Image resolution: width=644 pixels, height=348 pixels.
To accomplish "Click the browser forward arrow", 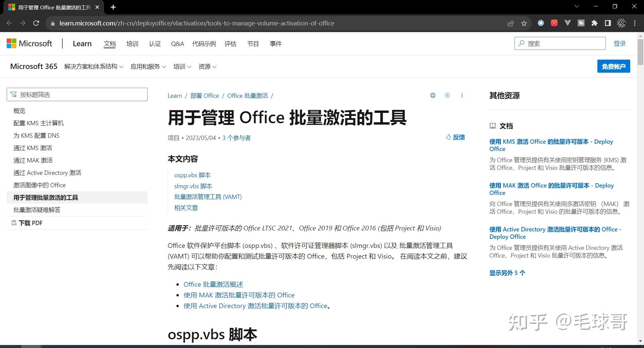I will click(23, 23).
